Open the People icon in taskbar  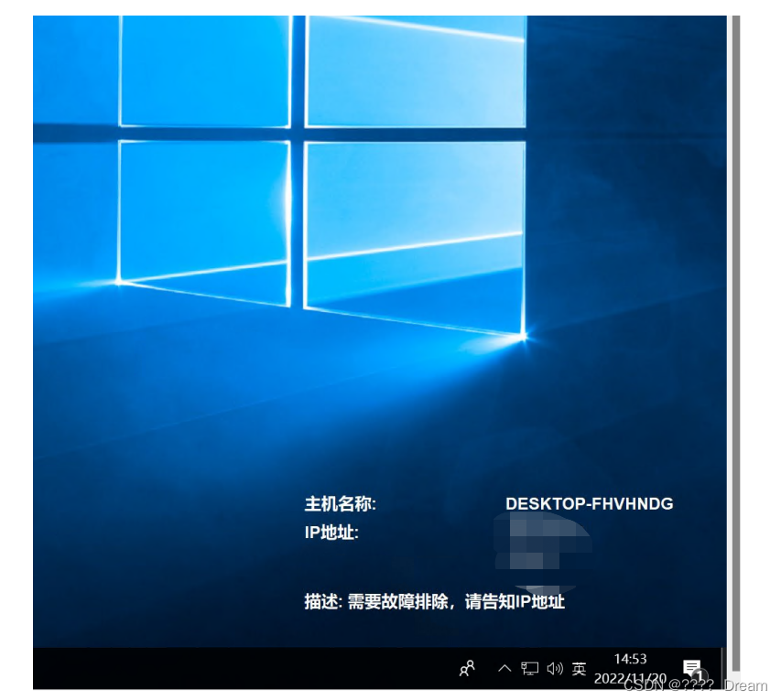point(467,668)
